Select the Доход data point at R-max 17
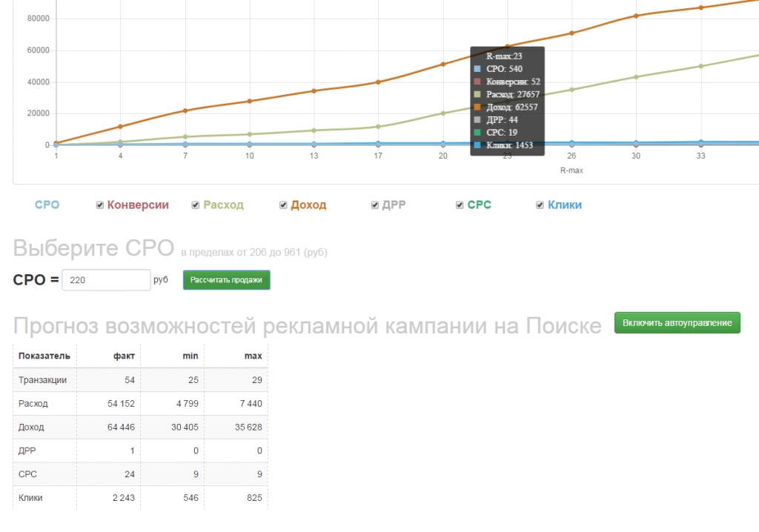 [x=379, y=82]
